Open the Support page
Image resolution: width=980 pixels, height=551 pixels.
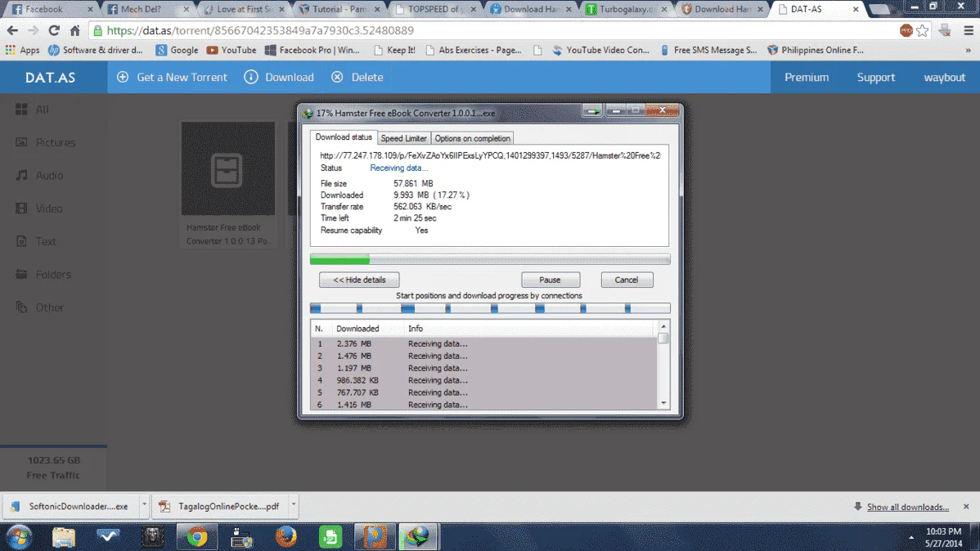(875, 78)
